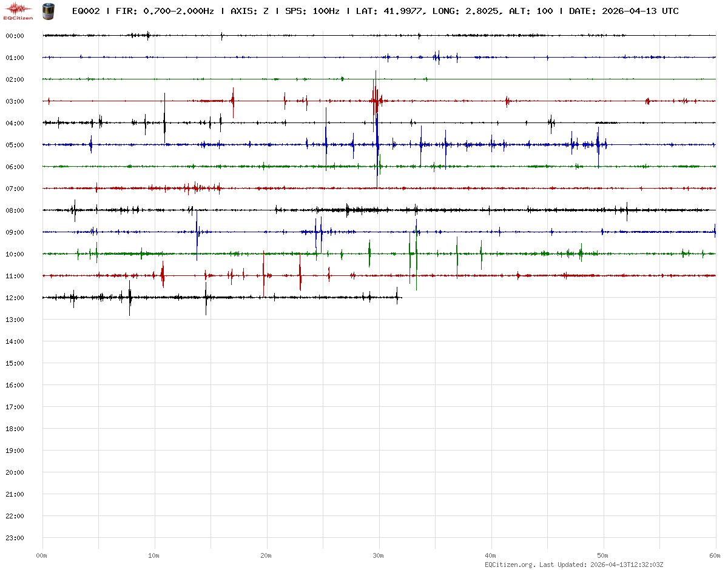Select the 10m mark on minute axis
The width and height of the screenshot is (728, 570).
pyautogui.click(x=154, y=555)
